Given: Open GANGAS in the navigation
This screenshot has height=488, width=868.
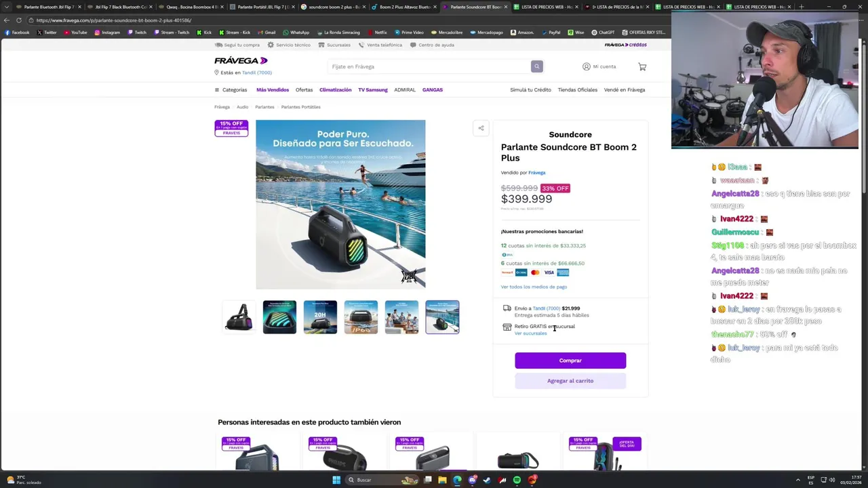Looking at the screenshot, I should pyautogui.click(x=433, y=89).
